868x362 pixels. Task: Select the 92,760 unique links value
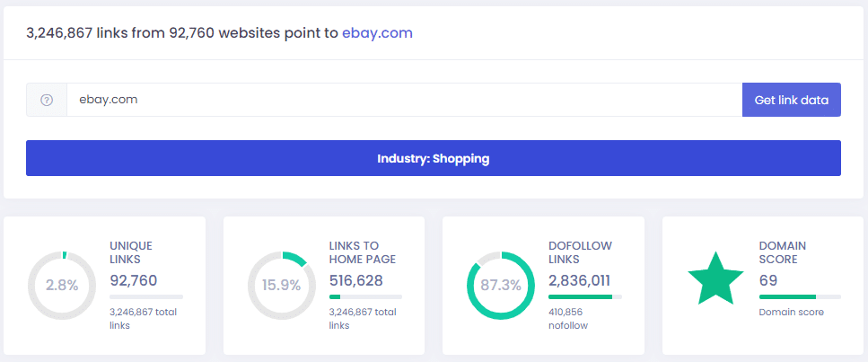134,280
